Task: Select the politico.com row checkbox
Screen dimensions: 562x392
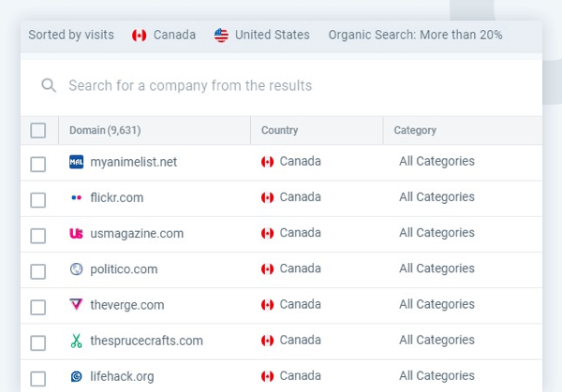Action: coord(38,271)
